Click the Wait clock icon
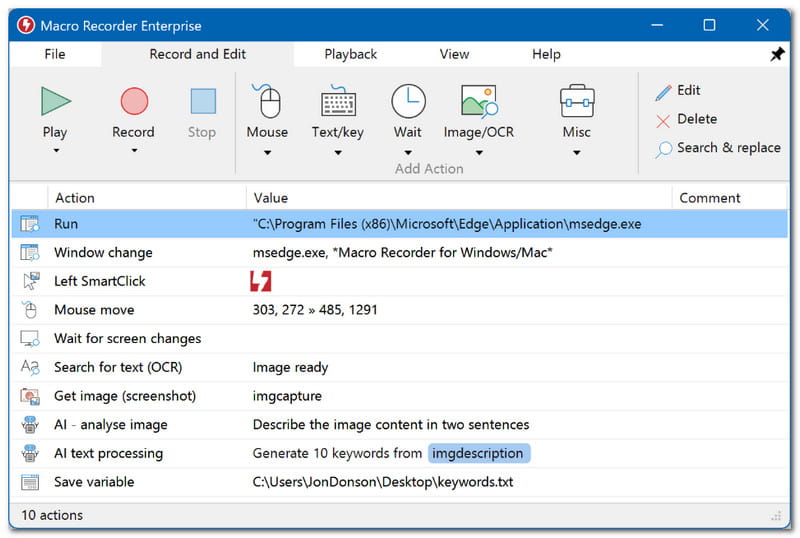 coord(408,101)
